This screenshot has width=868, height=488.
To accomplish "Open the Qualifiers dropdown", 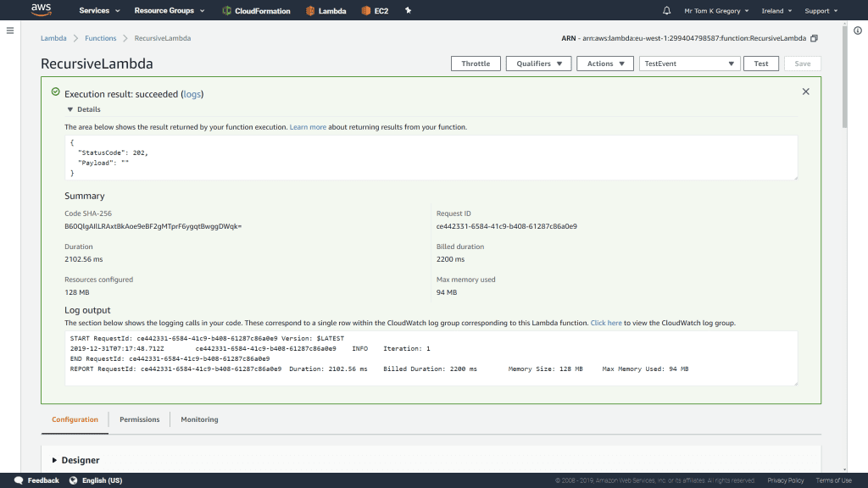I will (538, 64).
